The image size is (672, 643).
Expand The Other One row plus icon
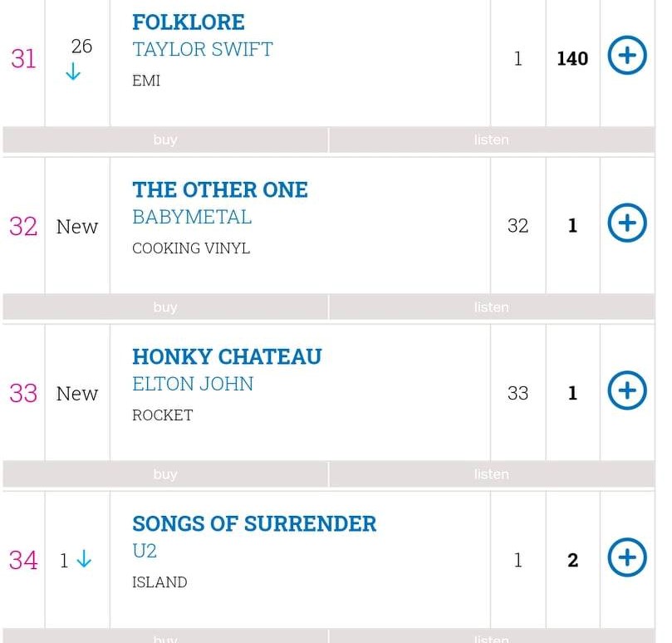(627, 223)
